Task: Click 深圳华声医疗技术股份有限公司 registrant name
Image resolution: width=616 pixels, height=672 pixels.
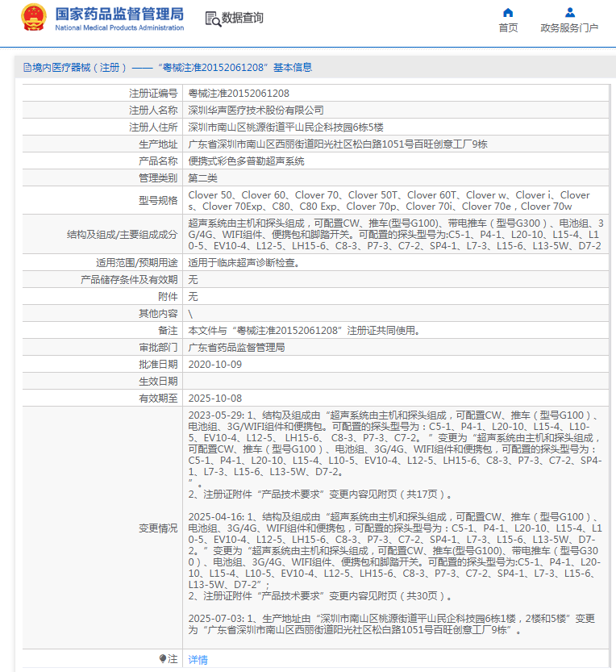Action: pyautogui.click(x=256, y=111)
